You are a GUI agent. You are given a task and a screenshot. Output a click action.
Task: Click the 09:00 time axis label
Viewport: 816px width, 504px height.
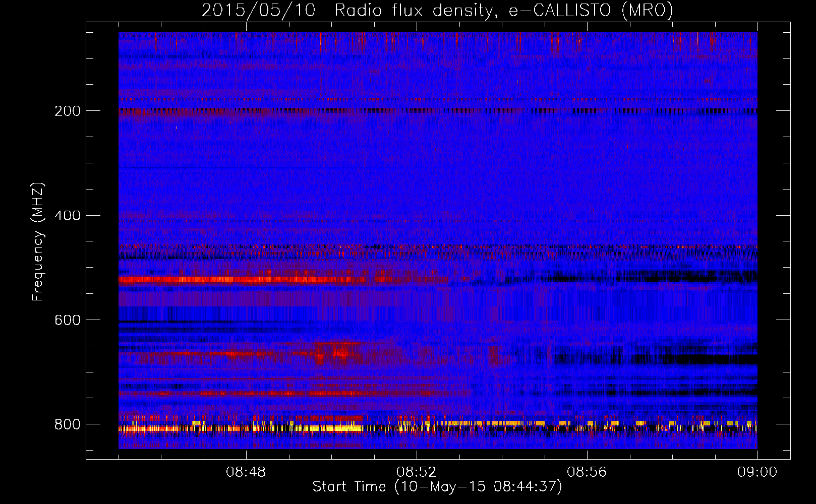(x=757, y=472)
